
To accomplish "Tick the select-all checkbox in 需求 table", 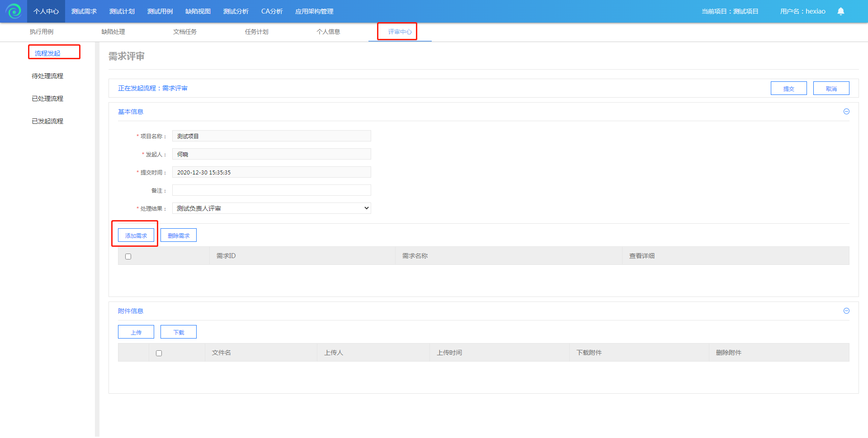I will click(128, 256).
